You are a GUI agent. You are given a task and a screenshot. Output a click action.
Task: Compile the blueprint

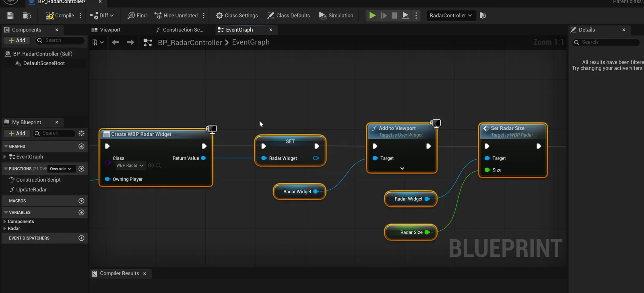[60, 16]
